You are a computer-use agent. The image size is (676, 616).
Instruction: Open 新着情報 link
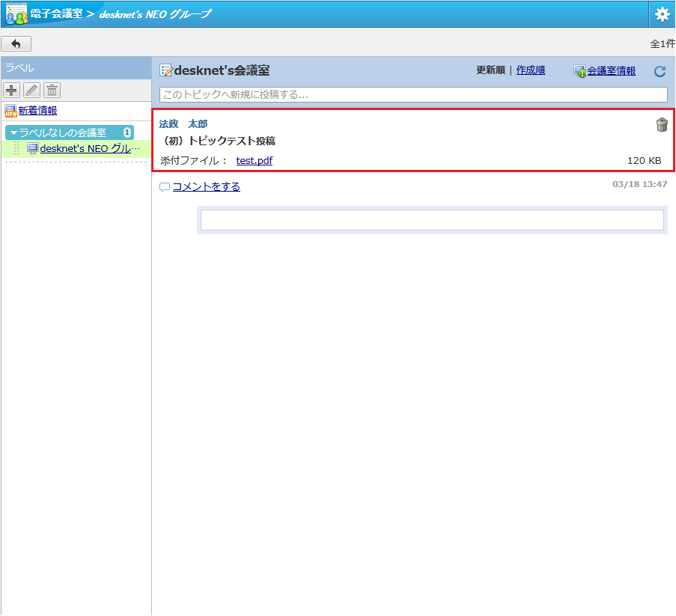[x=37, y=110]
